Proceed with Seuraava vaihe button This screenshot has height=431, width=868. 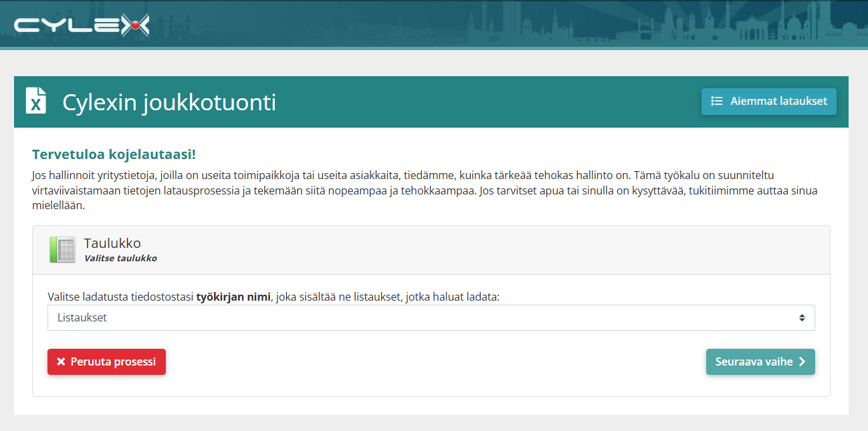760,362
